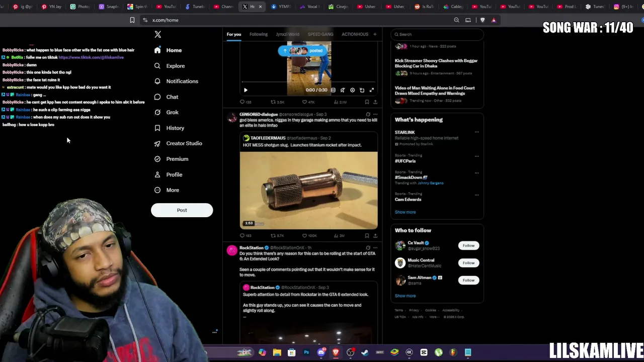The width and height of the screenshot is (644, 362).
Task: Bookmark the shotgun slug post
Action: coord(367,235)
